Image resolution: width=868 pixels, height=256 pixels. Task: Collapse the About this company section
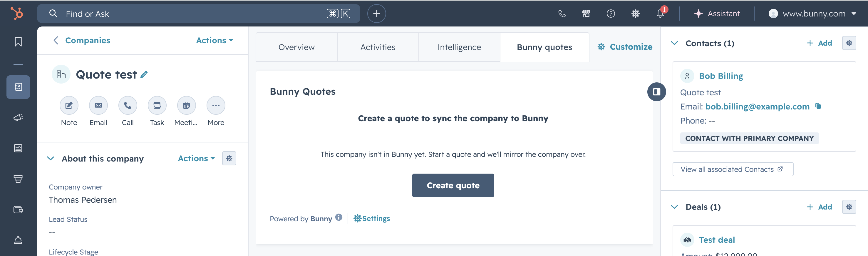(x=51, y=159)
